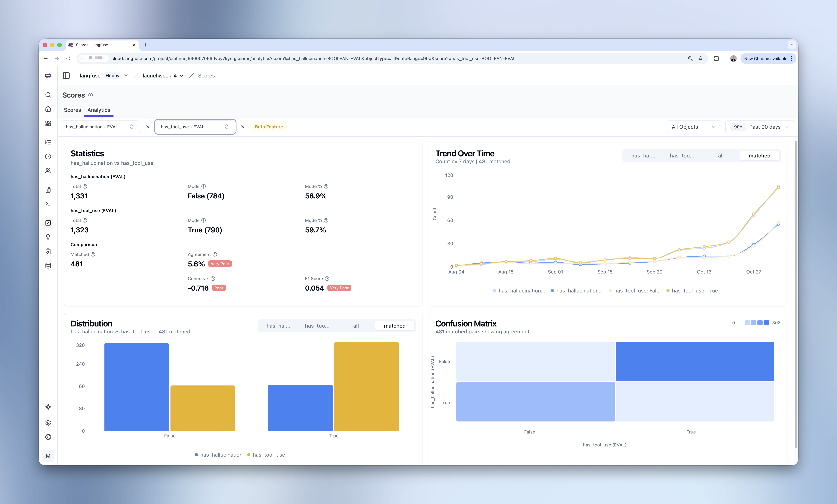Toggle the sidebar panel icon
Viewport: 837px width, 504px height.
point(66,76)
